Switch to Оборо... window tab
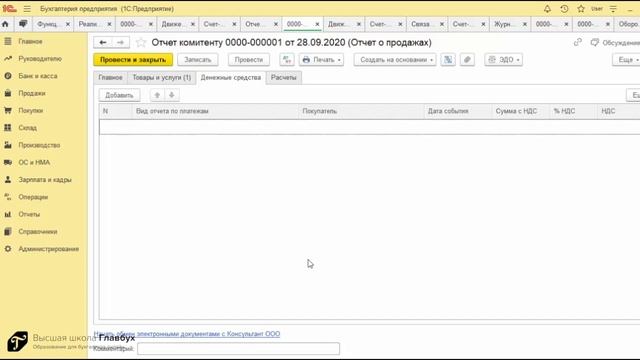Viewport: 640px width, 360px height. point(628,24)
